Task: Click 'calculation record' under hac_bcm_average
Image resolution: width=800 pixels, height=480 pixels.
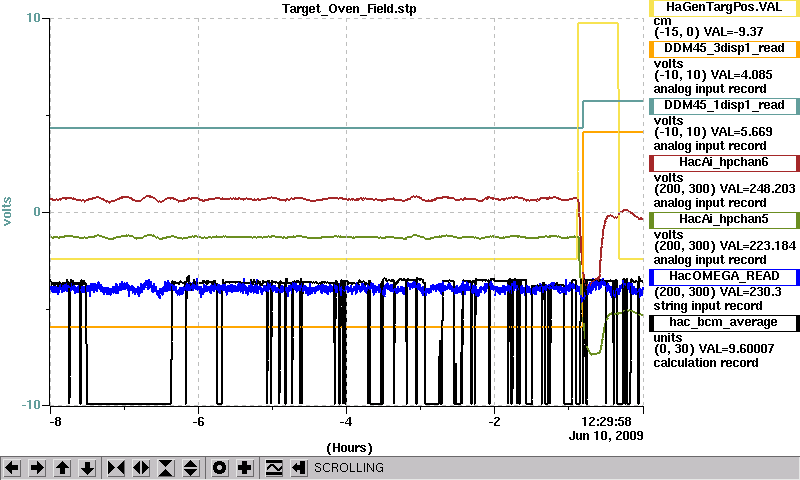Action: (706, 363)
